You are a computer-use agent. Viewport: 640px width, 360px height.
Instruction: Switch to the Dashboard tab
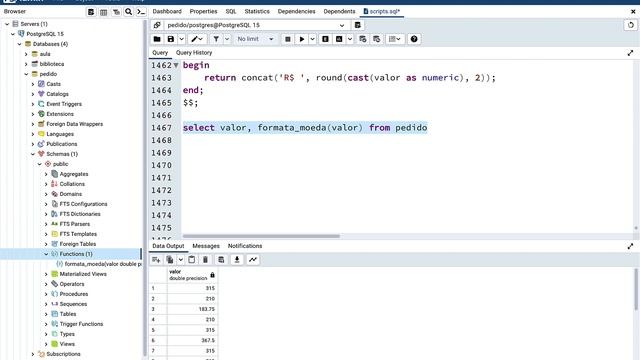167,11
